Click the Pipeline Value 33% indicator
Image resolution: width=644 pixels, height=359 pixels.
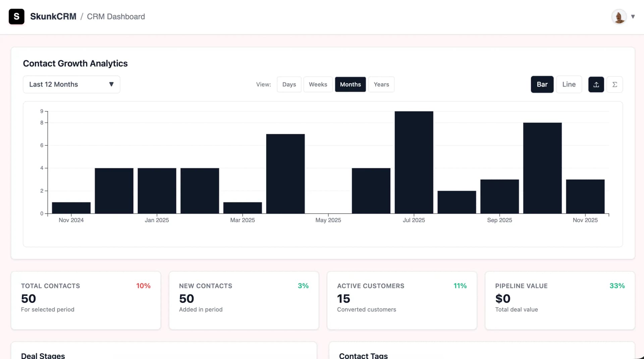coord(617,286)
